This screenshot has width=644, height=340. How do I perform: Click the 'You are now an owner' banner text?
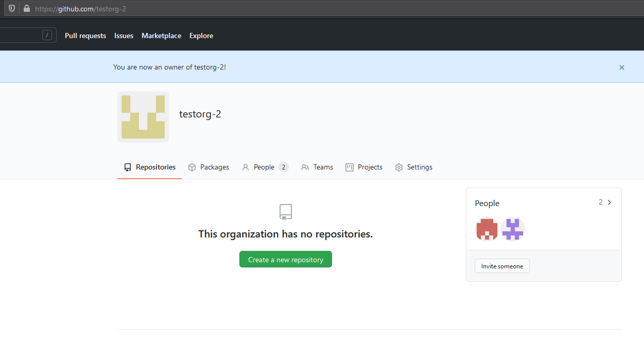click(169, 67)
